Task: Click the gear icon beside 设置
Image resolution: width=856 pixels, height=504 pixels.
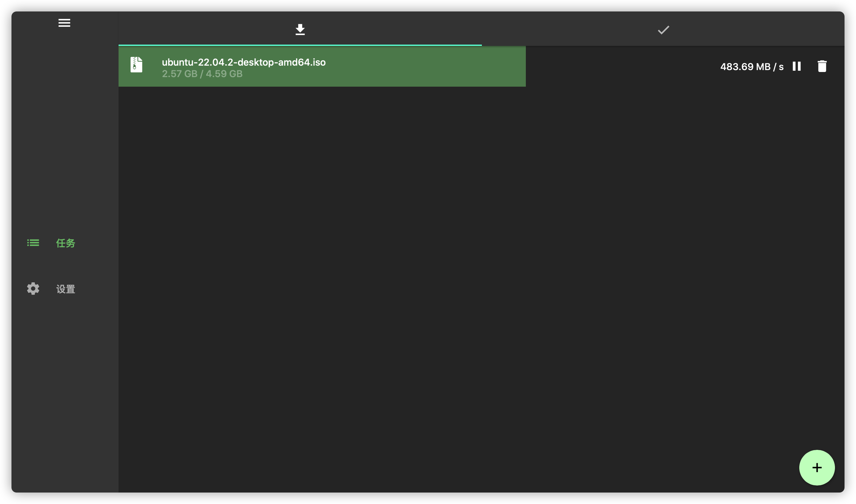Action: 33,289
